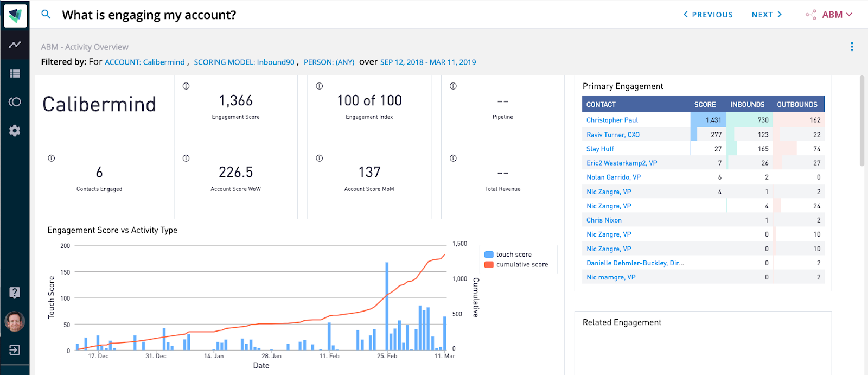This screenshot has height=375, width=868.
Task: Open the vertical three-dot options menu
Action: [x=852, y=47]
